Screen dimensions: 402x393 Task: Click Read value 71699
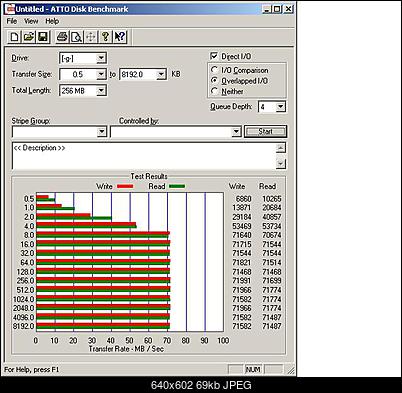click(272, 281)
